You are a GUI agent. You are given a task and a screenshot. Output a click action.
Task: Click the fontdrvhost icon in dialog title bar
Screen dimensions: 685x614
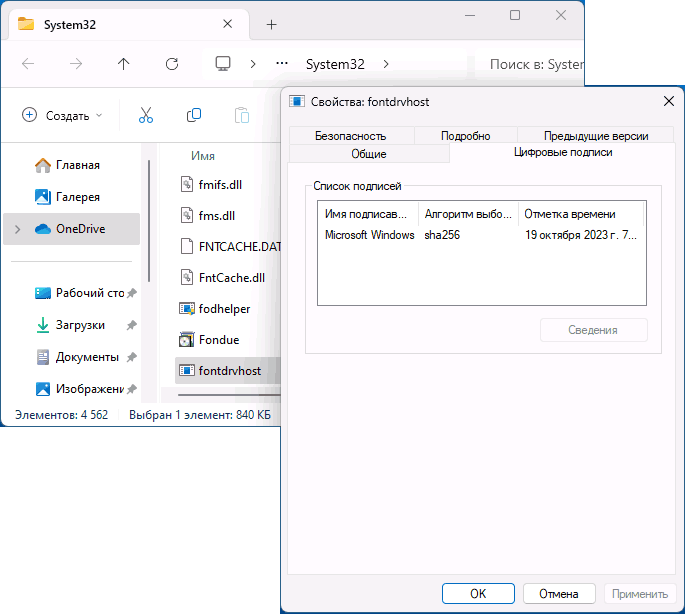(x=297, y=102)
